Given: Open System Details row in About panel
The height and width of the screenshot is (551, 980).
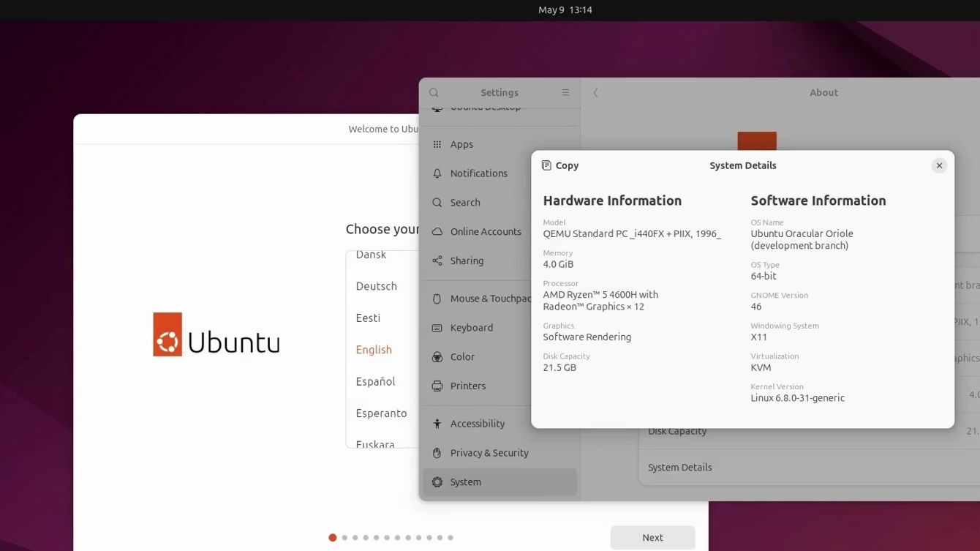Looking at the screenshot, I should point(810,468).
